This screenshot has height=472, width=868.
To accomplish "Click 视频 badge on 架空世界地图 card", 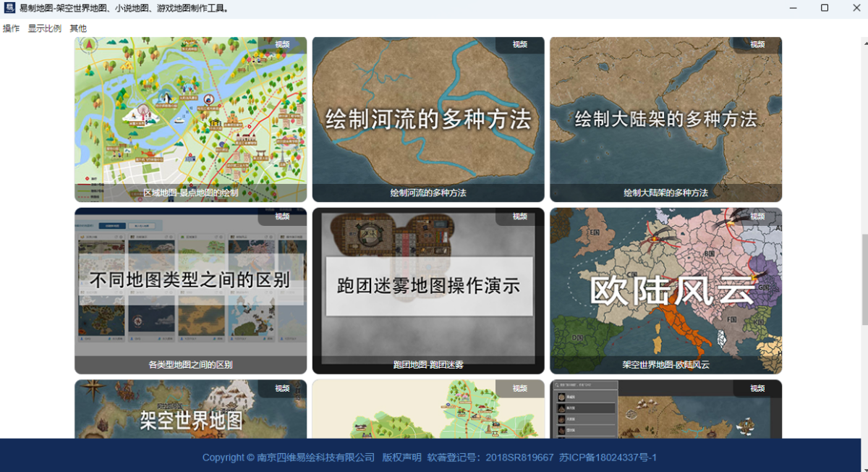I will (x=282, y=389).
